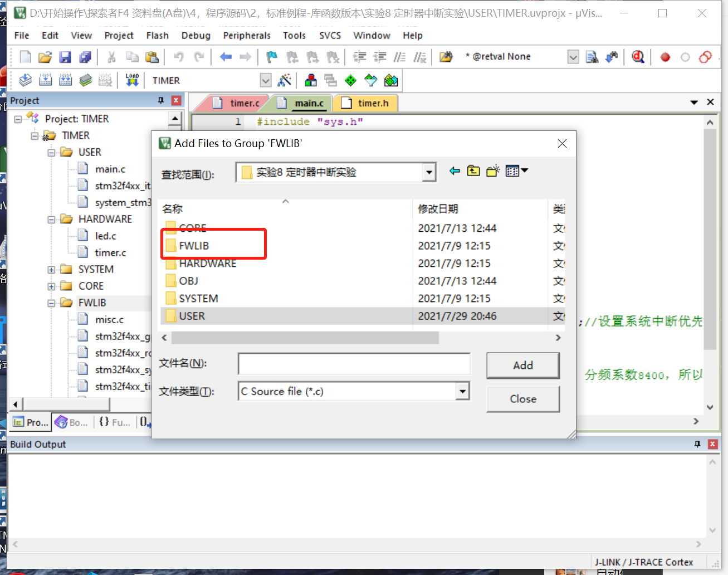The image size is (728, 575).
Task: Switch to the main.c editor tab
Action: (x=301, y=103)
